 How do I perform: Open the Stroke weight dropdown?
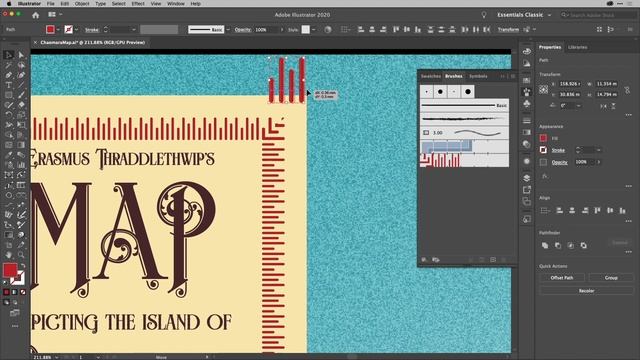click(x=133, y=29)
